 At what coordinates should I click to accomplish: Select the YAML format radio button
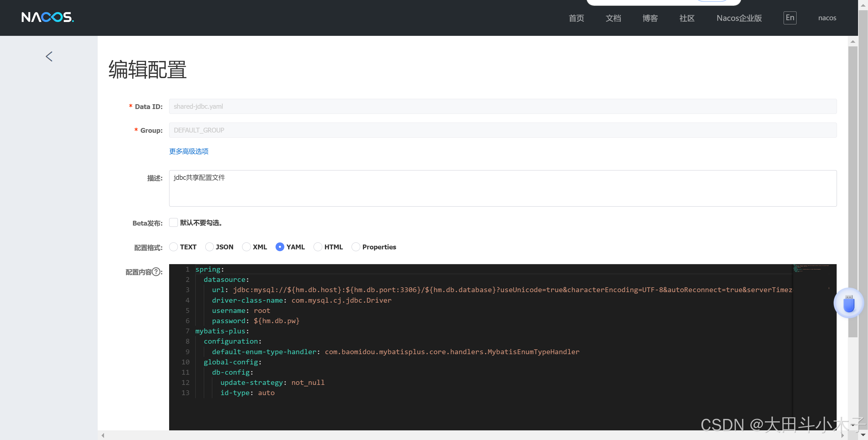(x=280, y=247)
